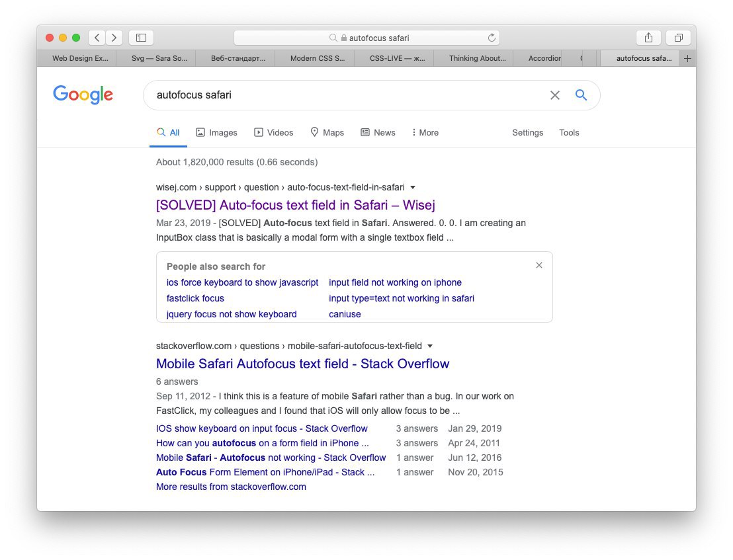The height and width of the screenshot is (560, 733).
Task: Click the Google logo
Action: point(83,95)
